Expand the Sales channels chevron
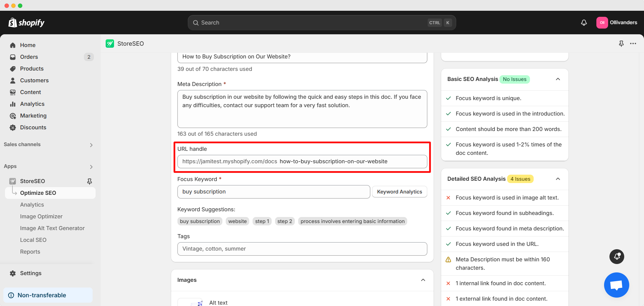This screenshot has width=644, height=306. click(91, 145)
